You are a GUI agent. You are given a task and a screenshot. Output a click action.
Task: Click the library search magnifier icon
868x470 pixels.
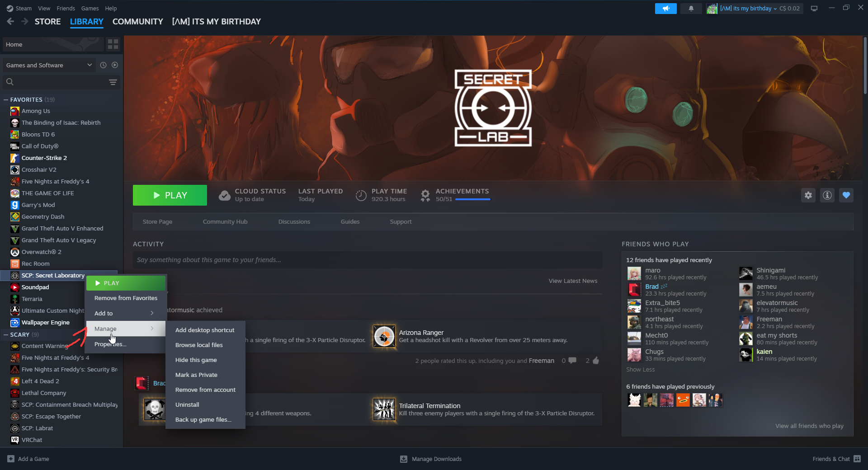pyautogui.click(x=10, y=82)
